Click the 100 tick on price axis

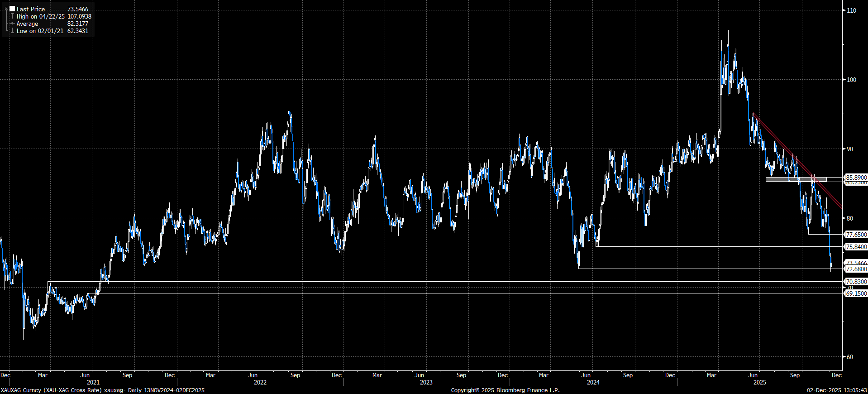(x=851, y=80)
